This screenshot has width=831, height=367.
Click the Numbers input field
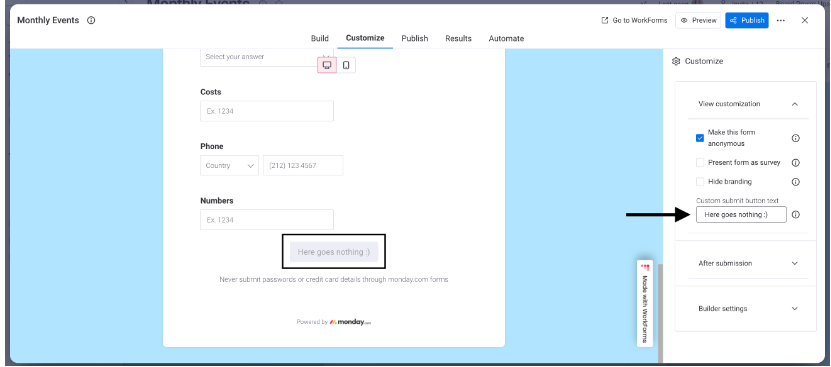tap(267, 220)
